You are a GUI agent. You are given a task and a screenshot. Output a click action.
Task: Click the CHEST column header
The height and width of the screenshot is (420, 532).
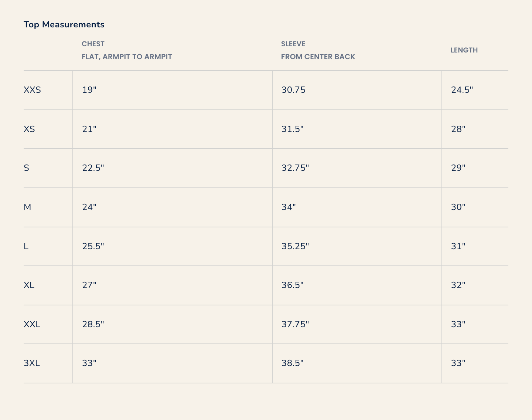93,44
